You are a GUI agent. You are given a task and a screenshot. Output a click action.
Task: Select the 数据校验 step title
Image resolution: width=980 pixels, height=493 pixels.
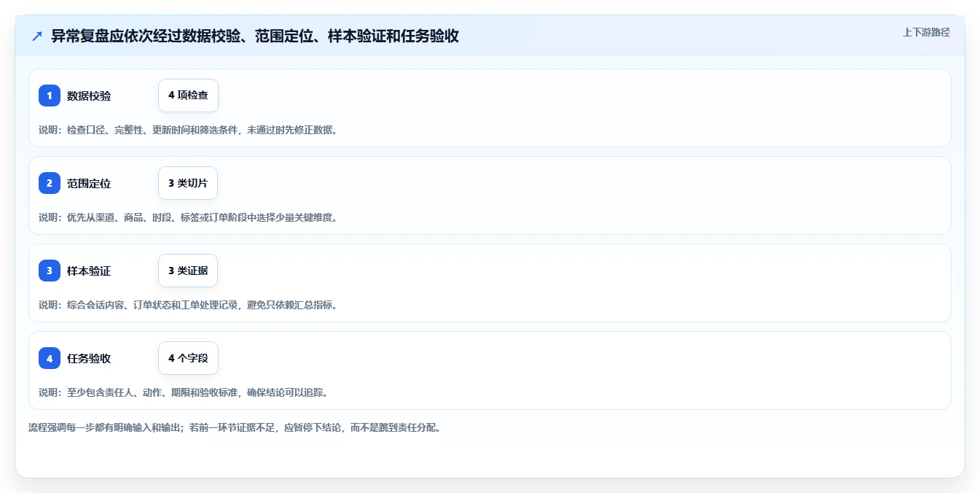pos(89,96)
